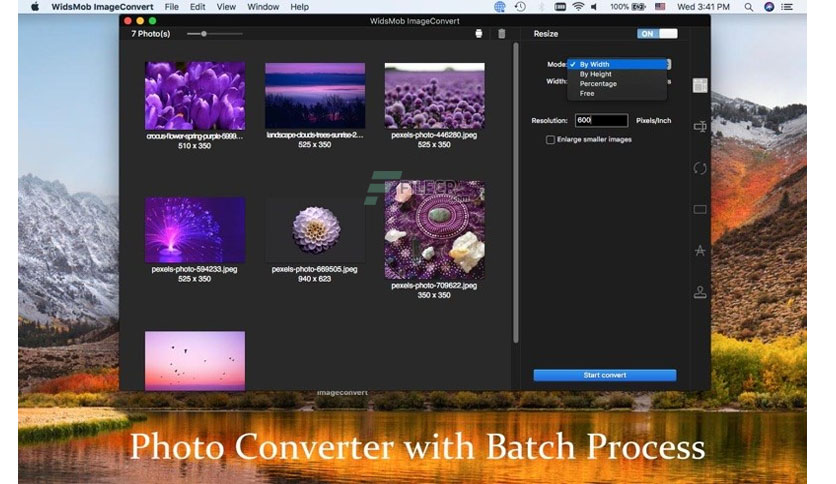Image resolution: width=836 pixels, height=484 pixels.
Task: Select the crocus flower purple thumbnail
Action: coord(195,96)
